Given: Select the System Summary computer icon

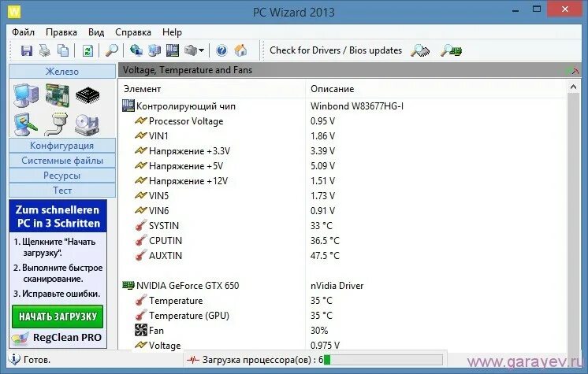Looking at the screenshot, I should (x=26, y=96).
